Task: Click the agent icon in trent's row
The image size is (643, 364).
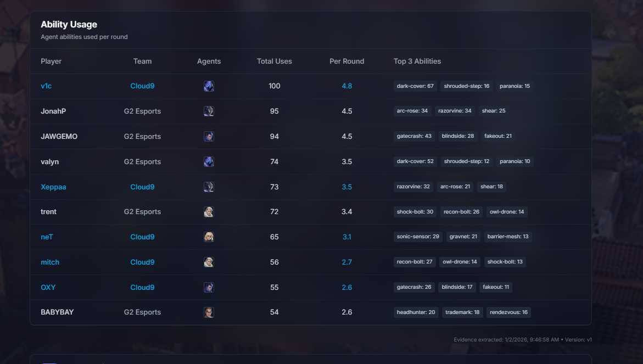Action: point(209,212)
